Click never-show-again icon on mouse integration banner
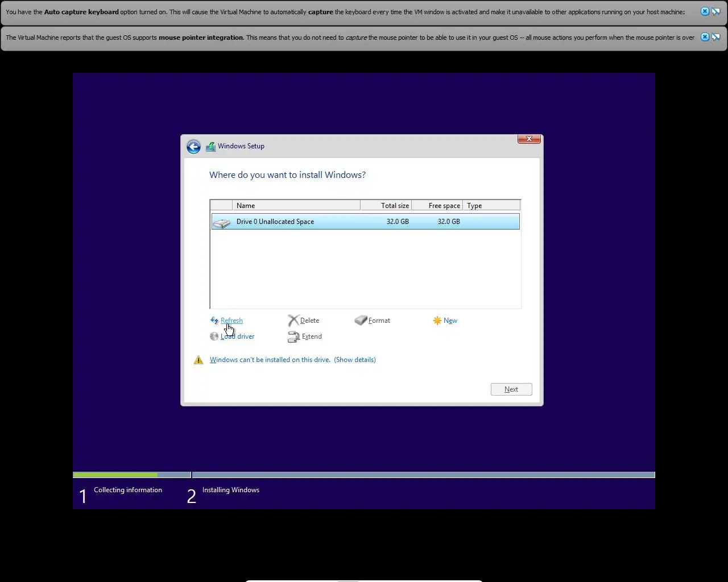The width and height of the screenshot is (728, 582). click(x=716, y=37)
